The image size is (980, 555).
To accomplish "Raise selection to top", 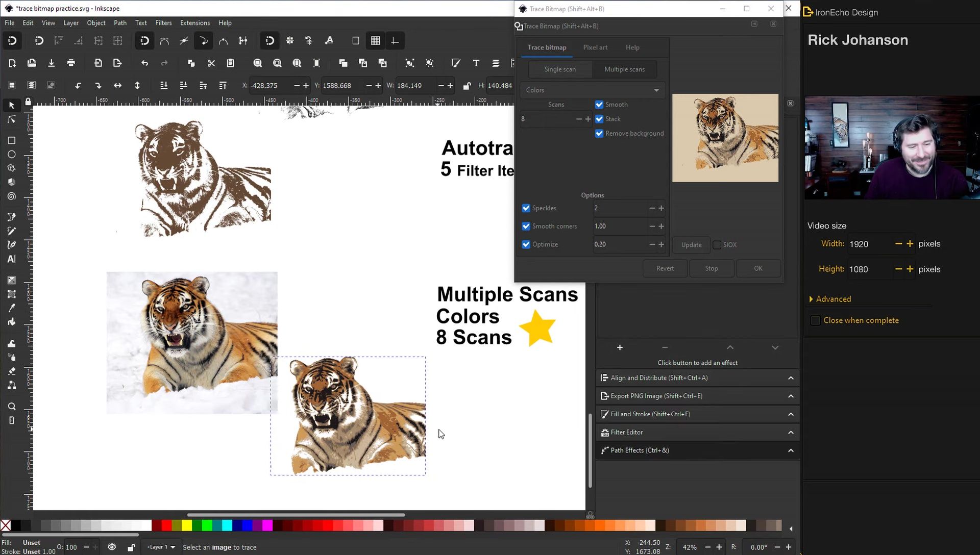I will (223, 86).
